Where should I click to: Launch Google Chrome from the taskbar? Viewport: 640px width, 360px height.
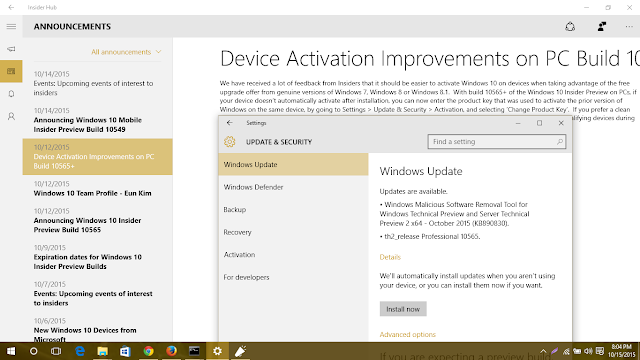point(148,351)
